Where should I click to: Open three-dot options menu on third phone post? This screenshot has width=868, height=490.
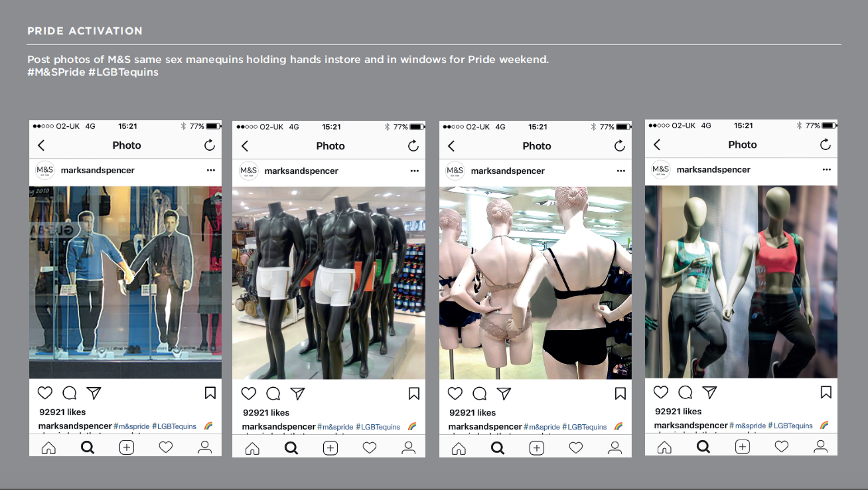[x=621, y=171]
